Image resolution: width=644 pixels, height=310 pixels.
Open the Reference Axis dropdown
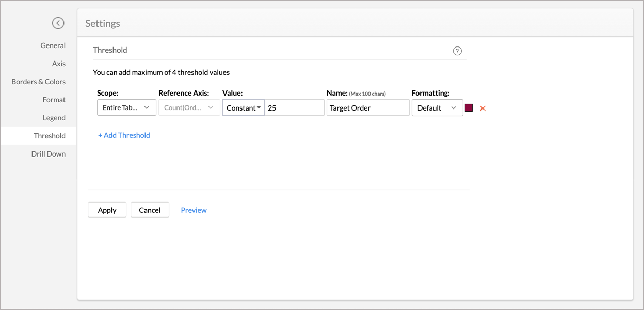(x=189, y=107)
